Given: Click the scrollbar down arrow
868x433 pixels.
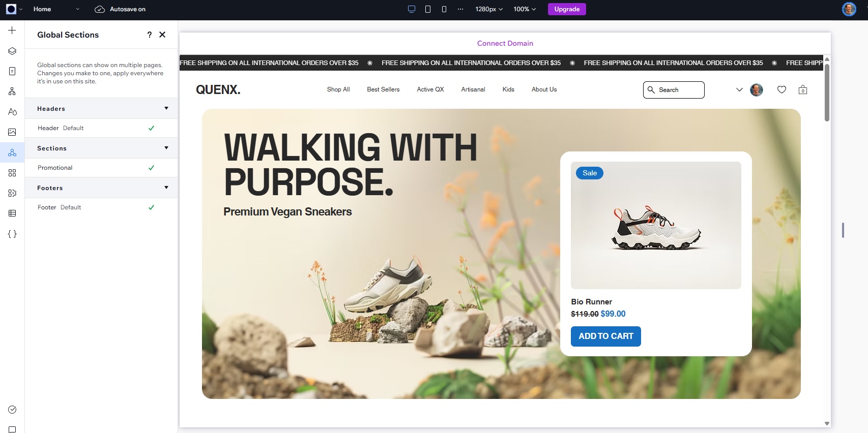Looking at the screenshot, I should coord(827,423).
